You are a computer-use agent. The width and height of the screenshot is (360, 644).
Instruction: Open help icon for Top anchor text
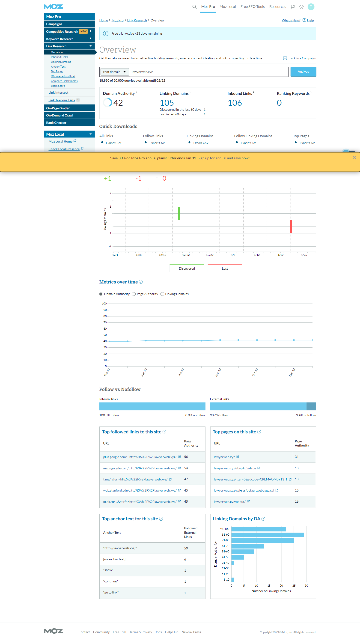pos(161,519)
